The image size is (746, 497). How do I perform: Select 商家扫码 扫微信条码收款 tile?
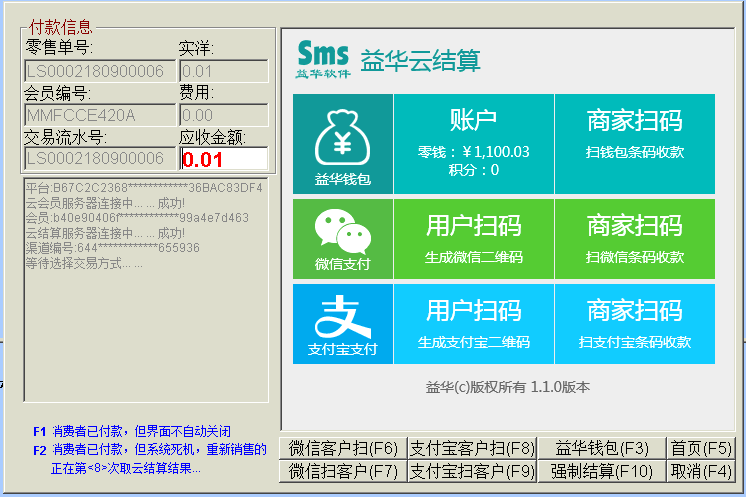[x=634, y=238]
